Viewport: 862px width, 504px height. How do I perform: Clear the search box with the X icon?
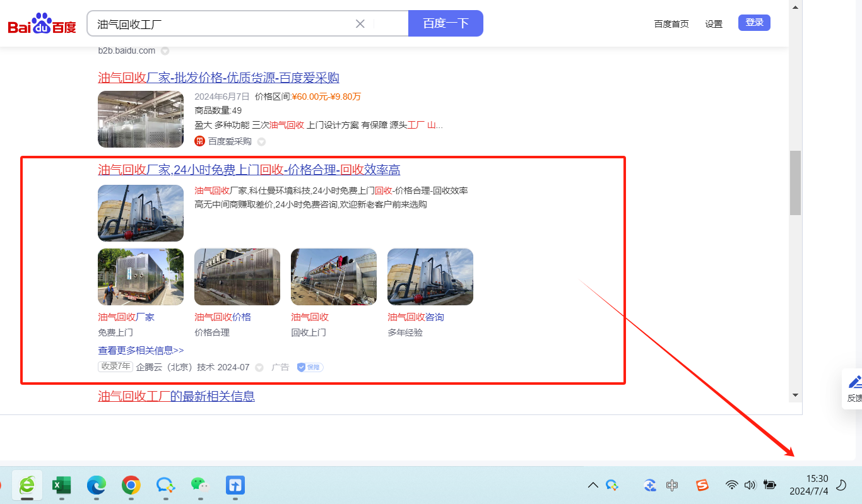(x=360, y=24)
